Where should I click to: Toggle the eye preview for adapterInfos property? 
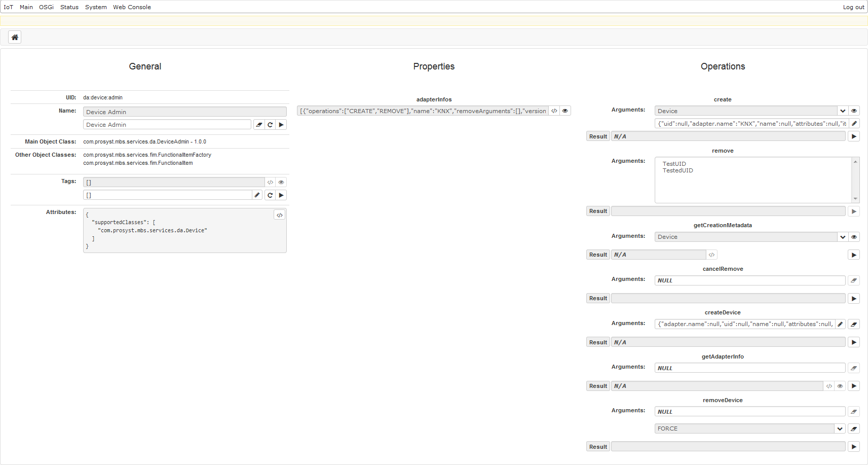(x=565, y=111)
